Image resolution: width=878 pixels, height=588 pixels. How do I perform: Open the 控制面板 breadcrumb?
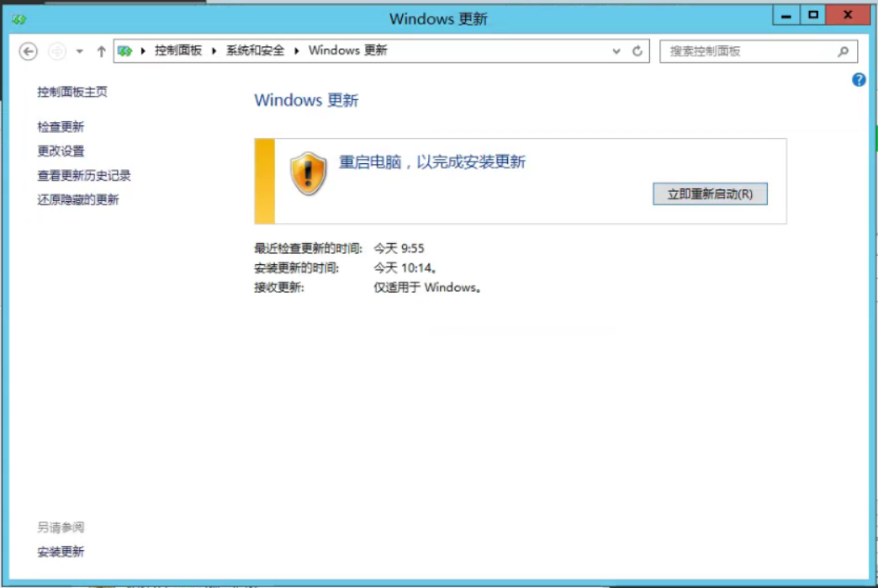coord(178,51)
